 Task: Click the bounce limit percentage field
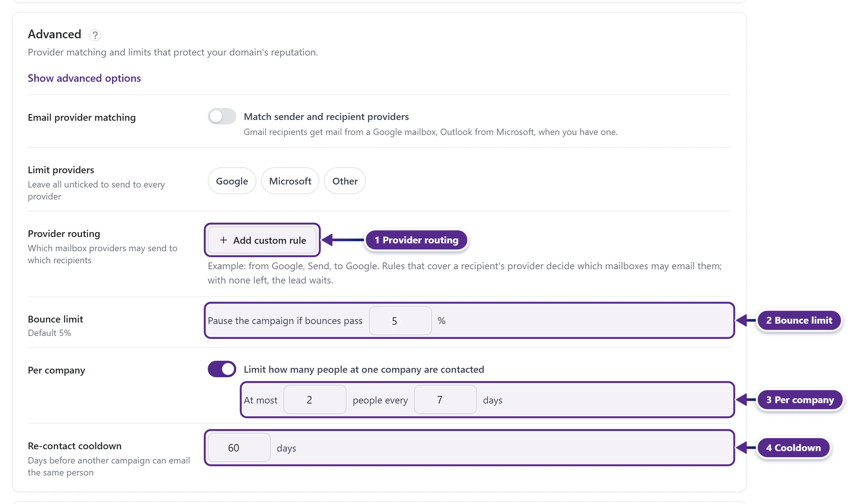[400, 321]
